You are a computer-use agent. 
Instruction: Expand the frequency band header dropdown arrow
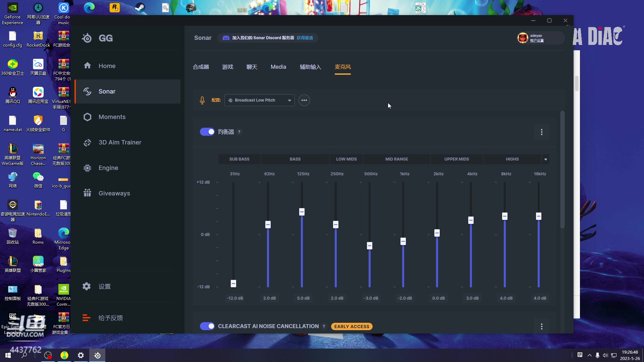[x=546, y=159]
